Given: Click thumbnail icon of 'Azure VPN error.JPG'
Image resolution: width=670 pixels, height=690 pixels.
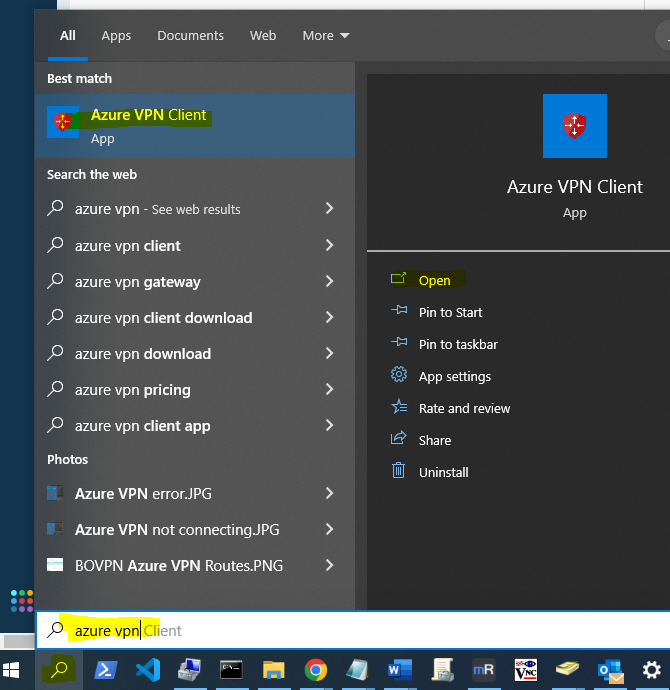Looking at the screenshot, I should [55, 493].
